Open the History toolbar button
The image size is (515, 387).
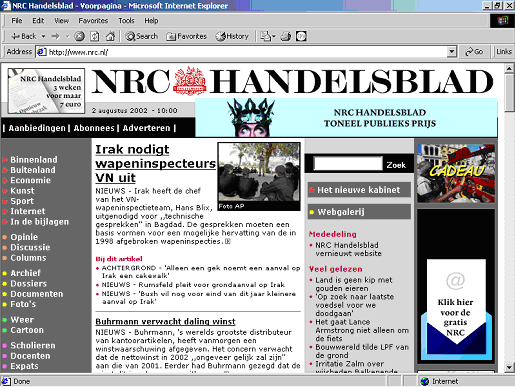coord(232,36)
